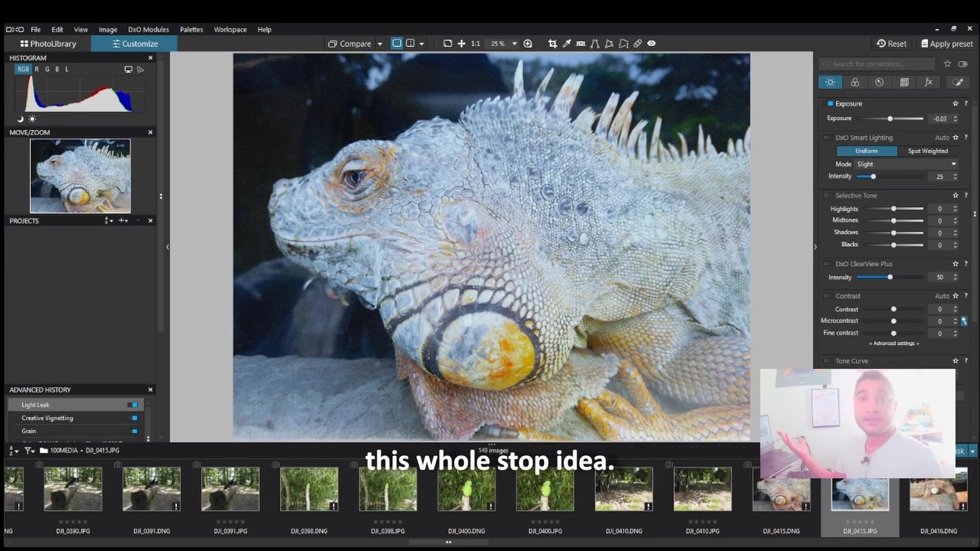This screenshot has width=980, height=551.
Task: Open the Effects fx tab
Action: (929, 82)
